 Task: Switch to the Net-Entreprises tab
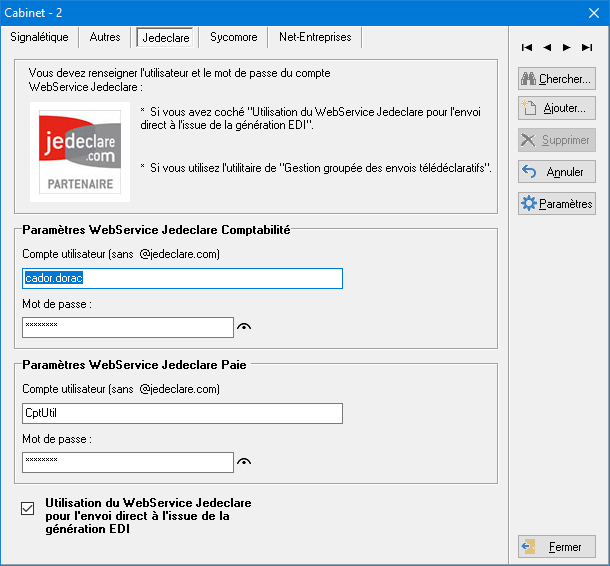click(x=315, y=37)
